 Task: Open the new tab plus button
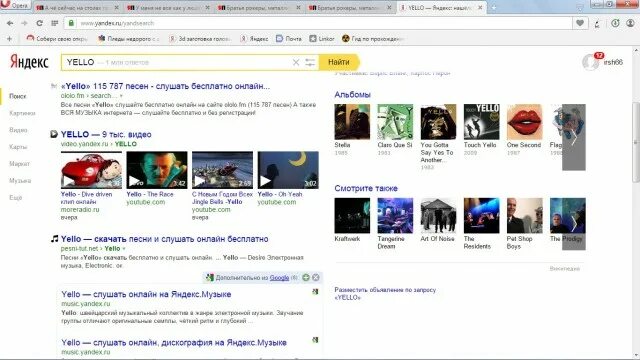click(493, 7)
